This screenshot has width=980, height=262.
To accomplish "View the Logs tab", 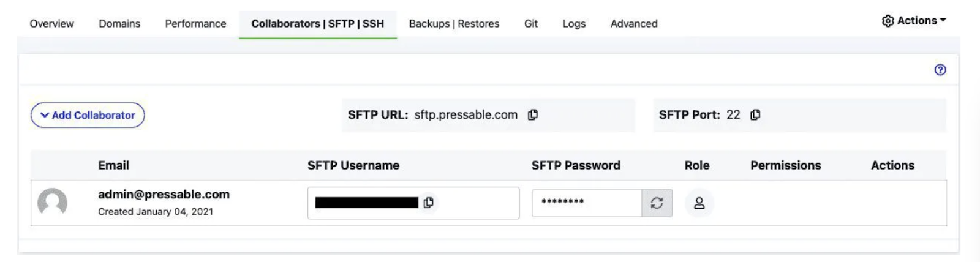I will 574,24.
